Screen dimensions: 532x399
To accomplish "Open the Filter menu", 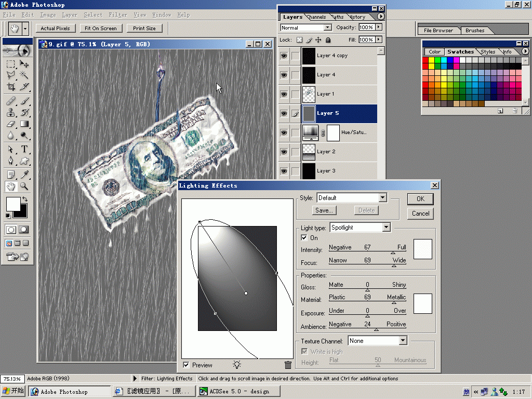I will (118, 15).
